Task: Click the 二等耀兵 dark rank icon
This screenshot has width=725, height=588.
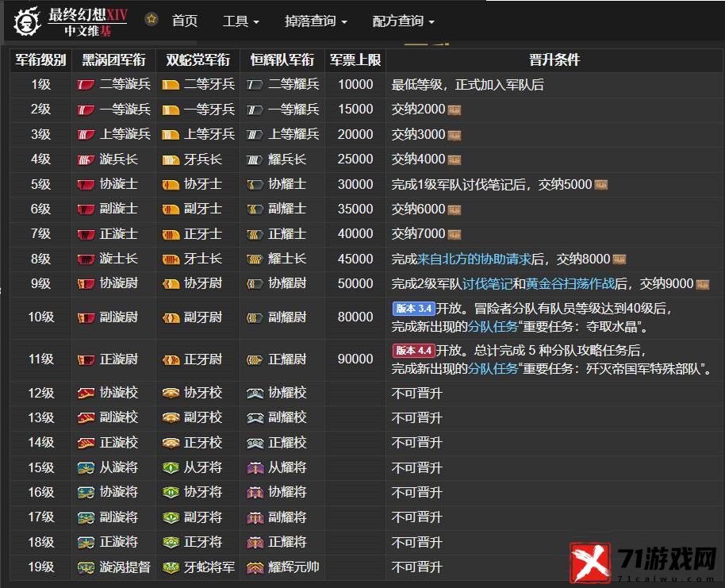Action: point(255,85)
